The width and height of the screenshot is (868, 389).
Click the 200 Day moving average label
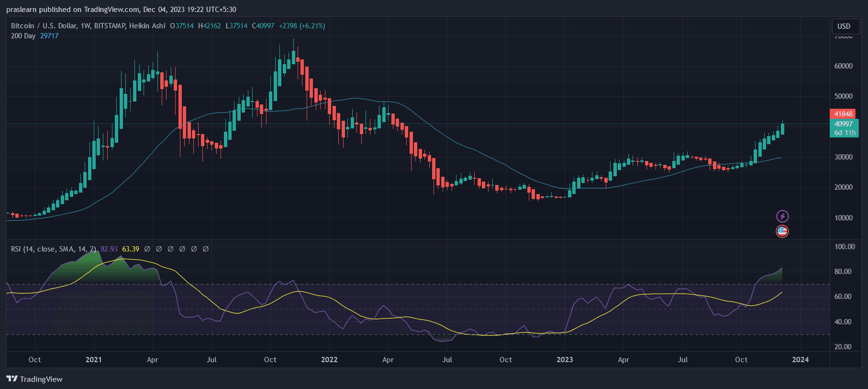23,36
